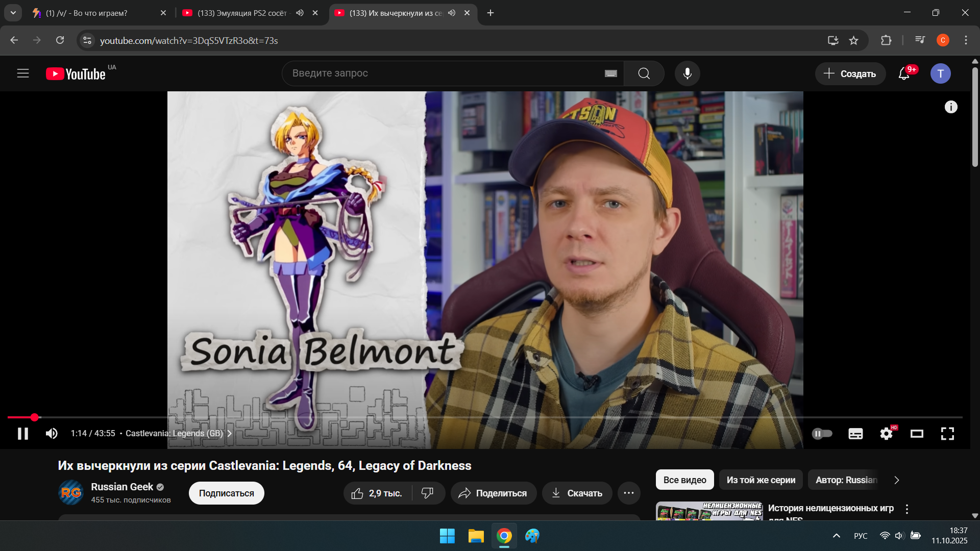Viewport: 980px width, 551px height.
Task: Select the 'Из той же серии' chip
Action: click(x=761, y=480)
